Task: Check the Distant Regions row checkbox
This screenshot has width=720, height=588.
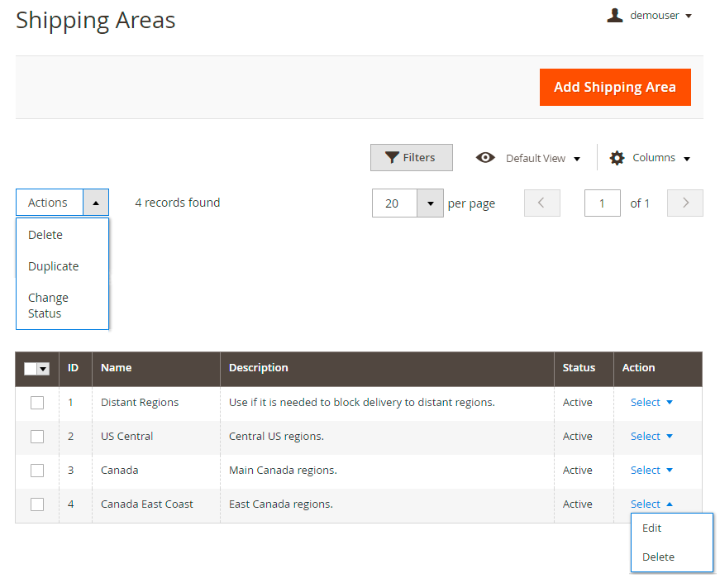Action: tap(37, 403)
